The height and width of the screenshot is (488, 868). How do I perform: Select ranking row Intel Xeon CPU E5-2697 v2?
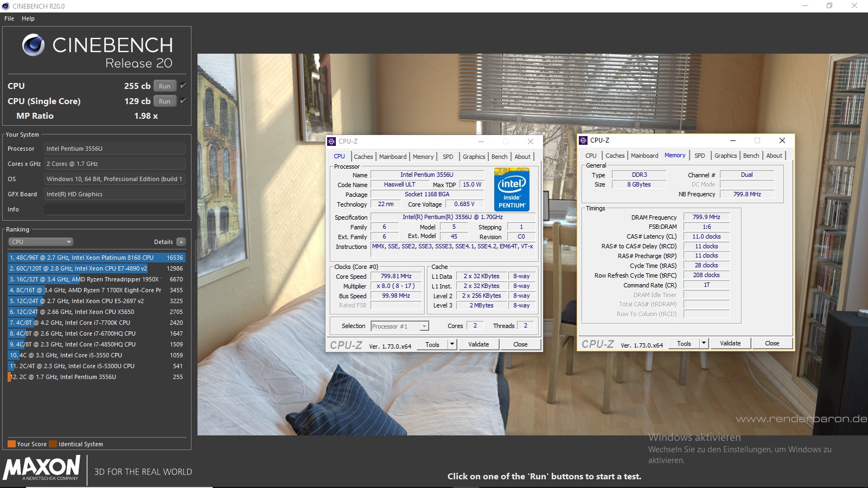pos(97,301)
